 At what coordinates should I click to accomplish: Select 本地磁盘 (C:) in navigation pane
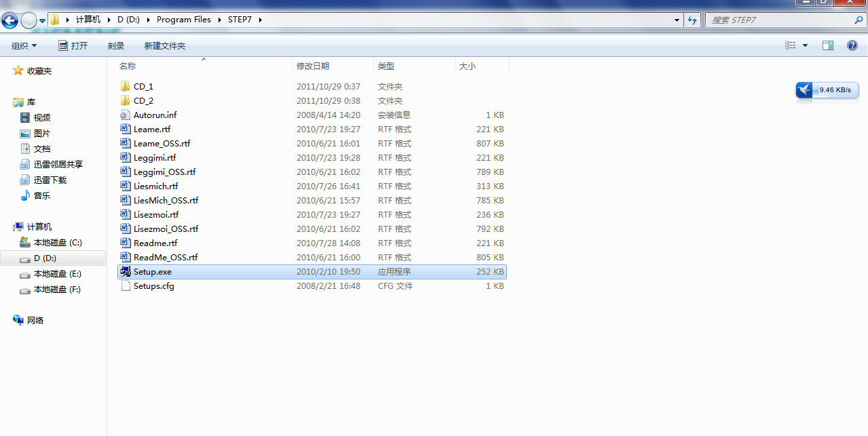click(x=57, y=243)
